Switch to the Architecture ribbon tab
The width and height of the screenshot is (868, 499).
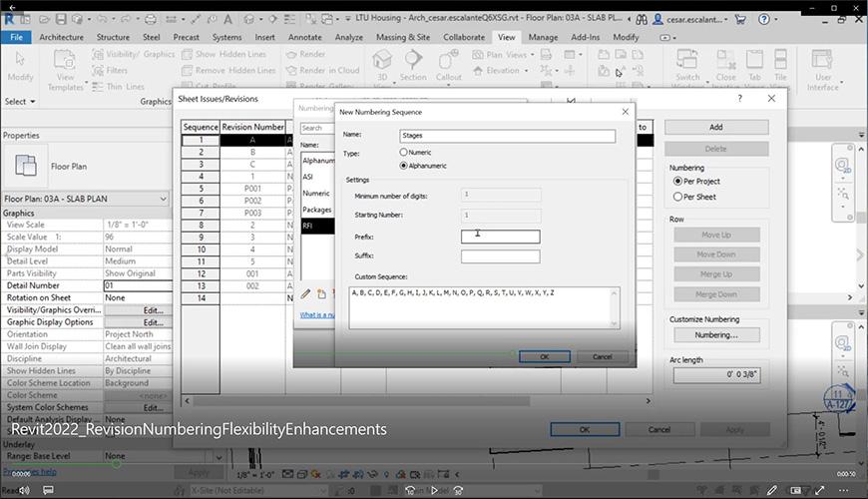pos(62,37)
